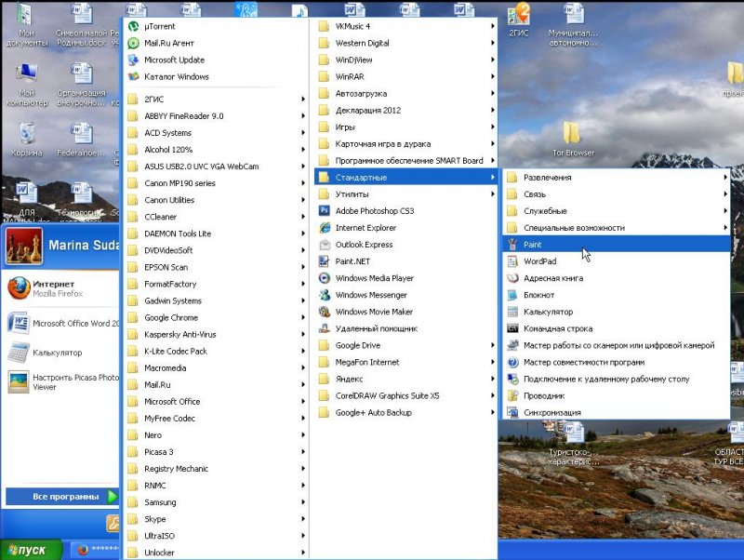Start Windows Movie Maker via icon
The image size is (744, 560).
[x=325, y=312]
